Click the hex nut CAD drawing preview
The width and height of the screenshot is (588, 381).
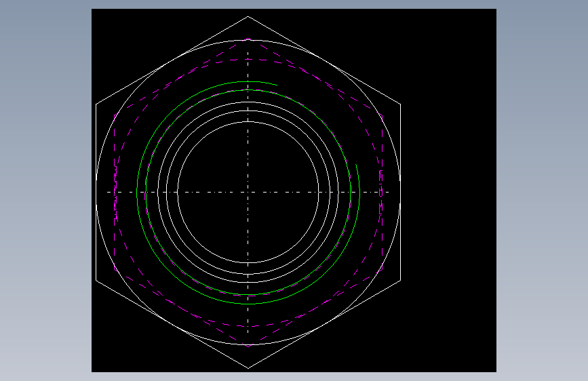click(x=294, y=190)
